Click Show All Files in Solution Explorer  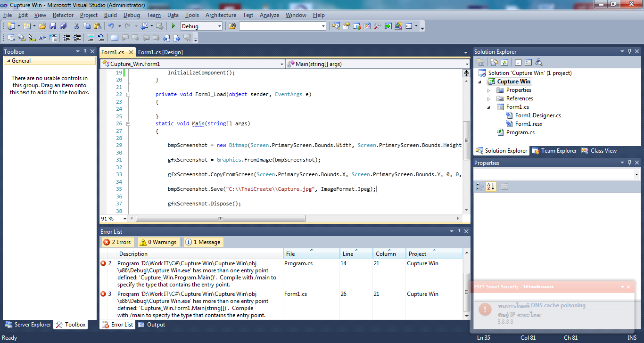[x=494, y=62]
